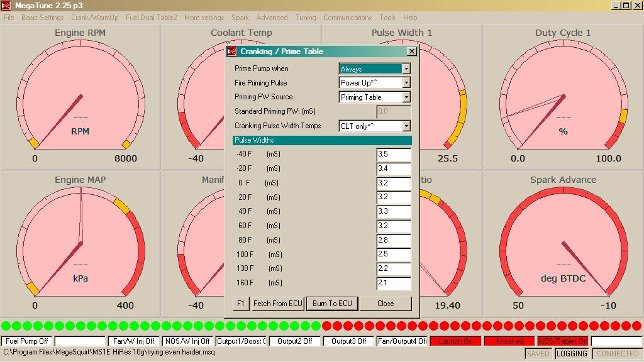Click the Fan/Output4 Off indicator
Viewport: 644px width, 362px height.
402,341
